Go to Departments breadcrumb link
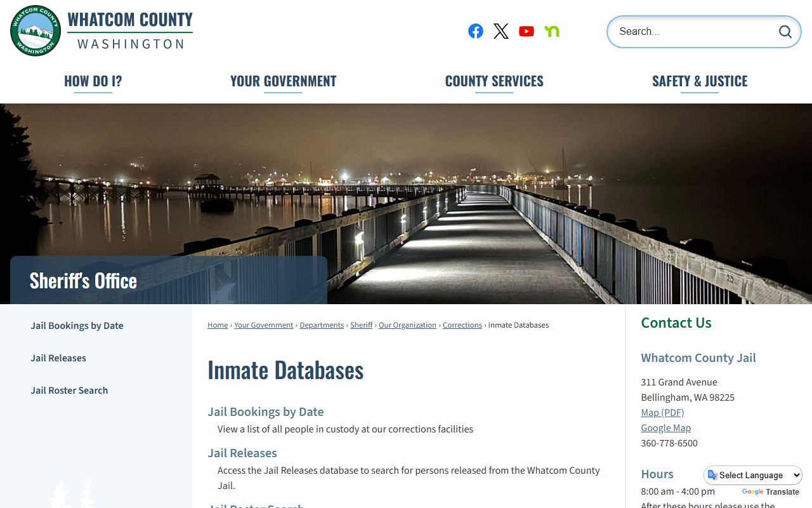 point(322,325)
